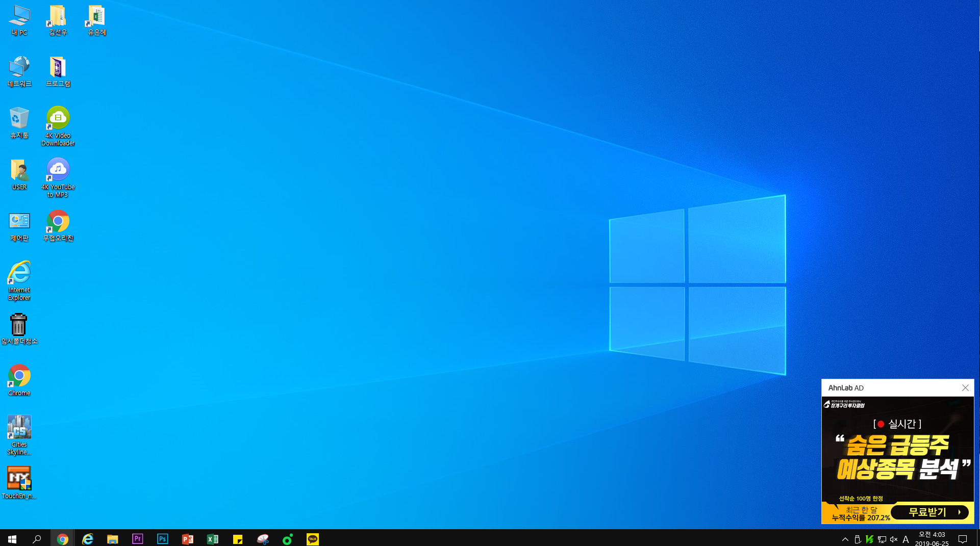The height and width of the screenshot is (546, 980).
Task: Open the green circle app on taskbar
Action: click(x=287, y=538)
